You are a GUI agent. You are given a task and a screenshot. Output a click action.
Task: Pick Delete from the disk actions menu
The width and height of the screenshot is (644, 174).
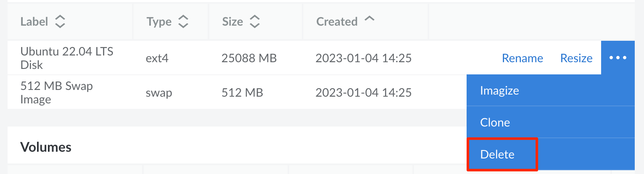click(497, 154)
